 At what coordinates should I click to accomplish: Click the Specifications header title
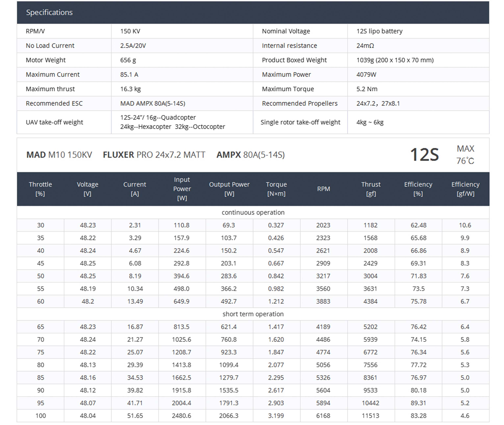pos(49,13)
